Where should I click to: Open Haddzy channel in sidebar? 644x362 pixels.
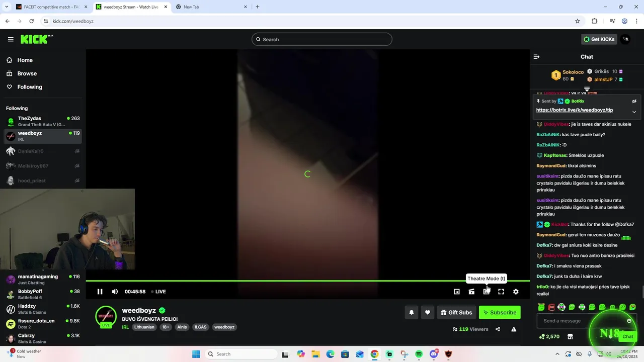[43, 309]
